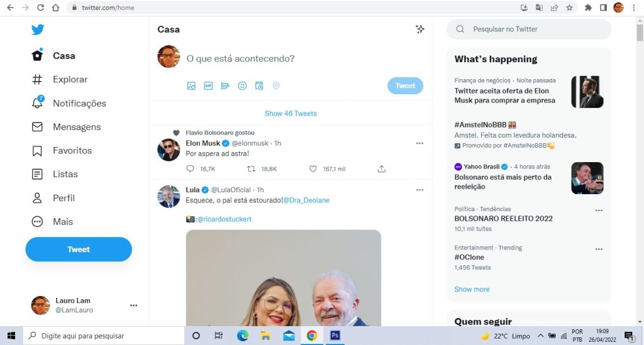Open the Favoritos bookmark icon
This screenshot has height=345, width=644.
click(x=37, y=151)
